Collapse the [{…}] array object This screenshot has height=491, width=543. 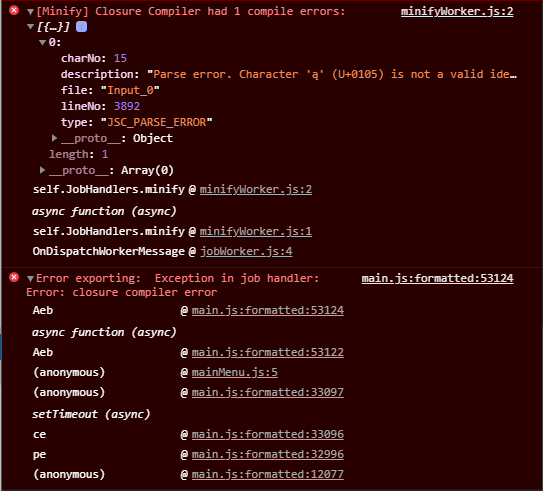coord(30,27)
